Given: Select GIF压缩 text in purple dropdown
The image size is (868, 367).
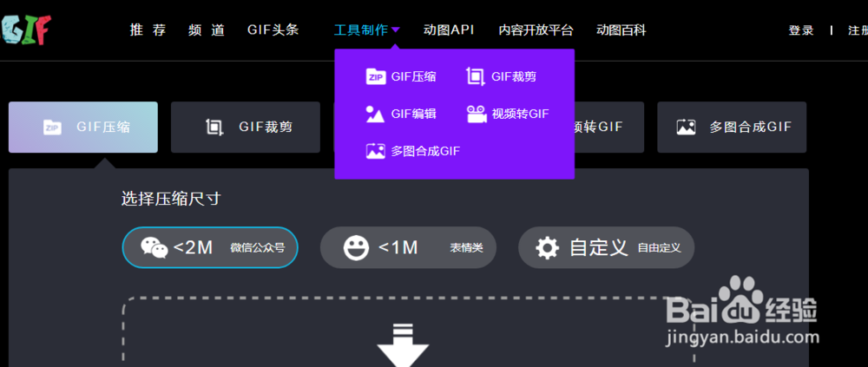Looking at the screenshot, I should (x=413, y=77).
